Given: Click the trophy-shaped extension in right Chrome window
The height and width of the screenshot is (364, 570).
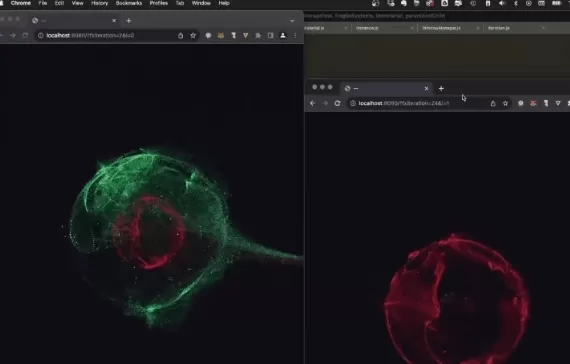Looking at the screenshot, I should click(x=546, y=103).
